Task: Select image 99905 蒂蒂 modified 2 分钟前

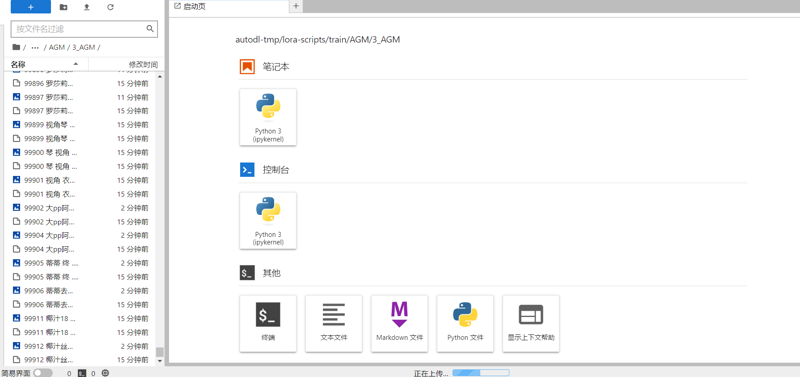Action: click(82, 263)
